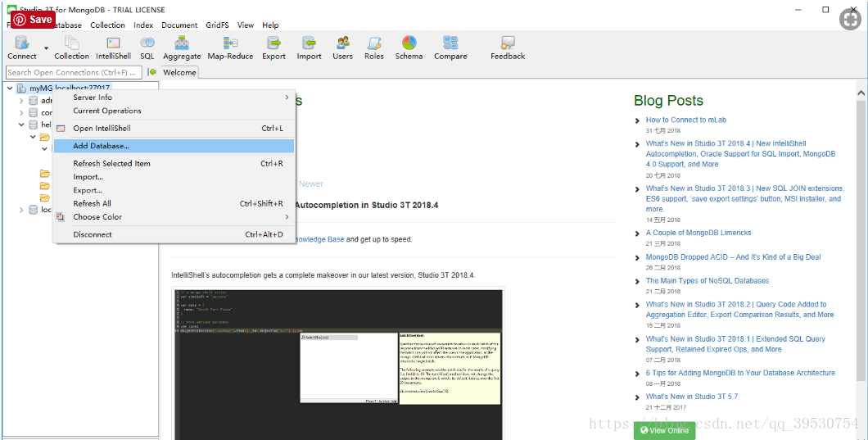Screen dimensions: 868x440
Task: Click the 'adm' database cylinder icon
Action: (34, 100)
